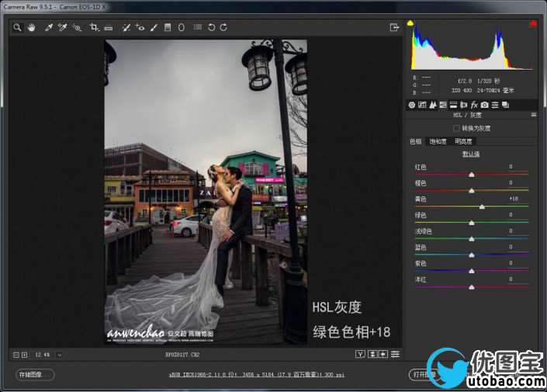547x392 pixels.
Task: Switch to the 饱和度 tab
Action: tap(438, 141)
